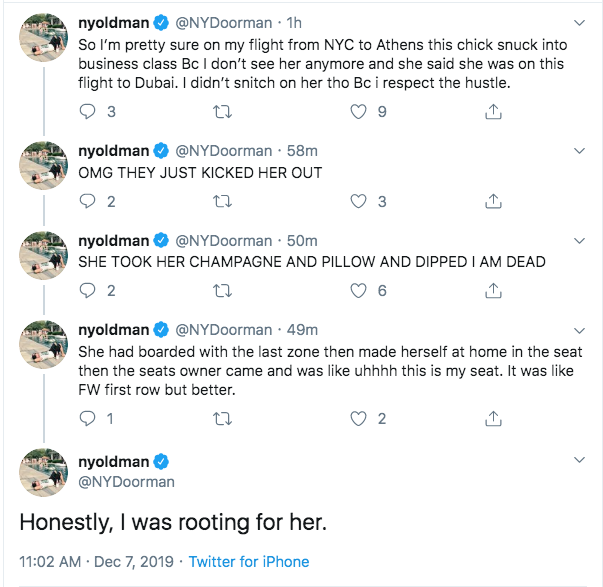
Task: Share the first tweet about business class
Action: tap(492, 113)
